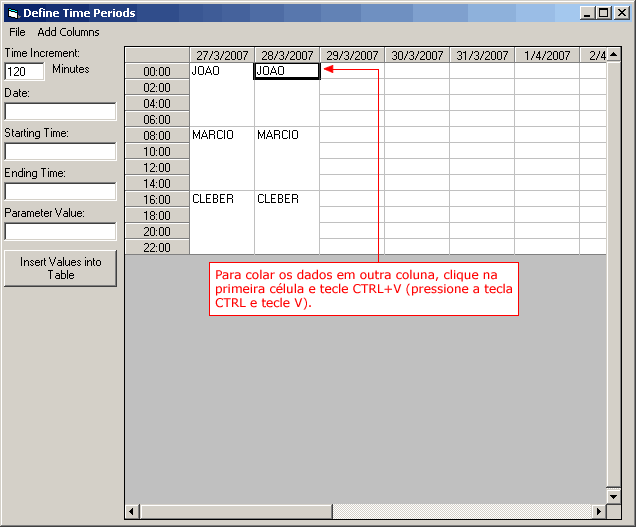Image resolution: width=636 pixels, height=527 pixels.
Task: Maximize the Define Time Periods window
Action: click(x=604, y=13)
